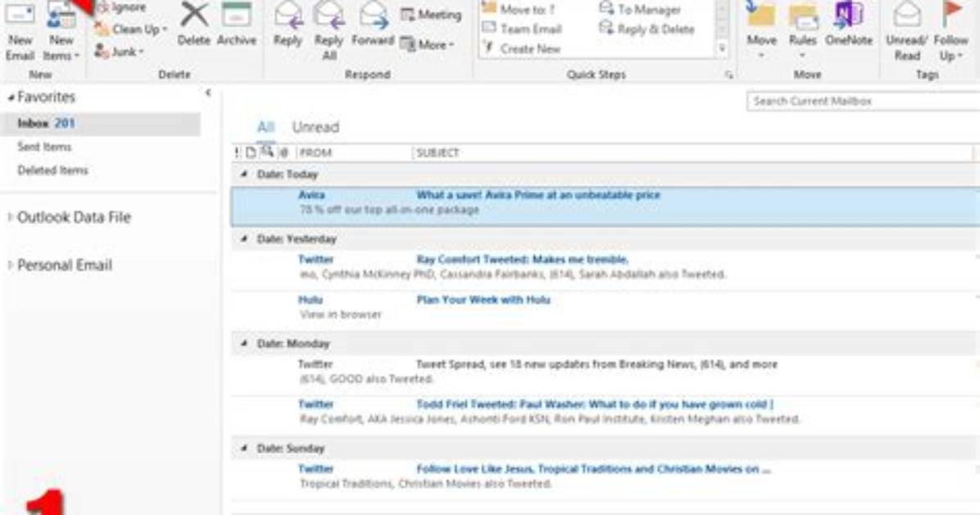
Task: Sort by reminder column icon
Action: [x=267, y=152]
